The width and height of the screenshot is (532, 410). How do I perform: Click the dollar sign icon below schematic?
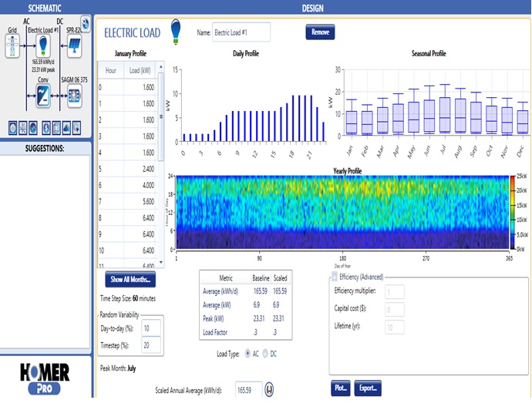pyautogui.click(x=46, y=128)
